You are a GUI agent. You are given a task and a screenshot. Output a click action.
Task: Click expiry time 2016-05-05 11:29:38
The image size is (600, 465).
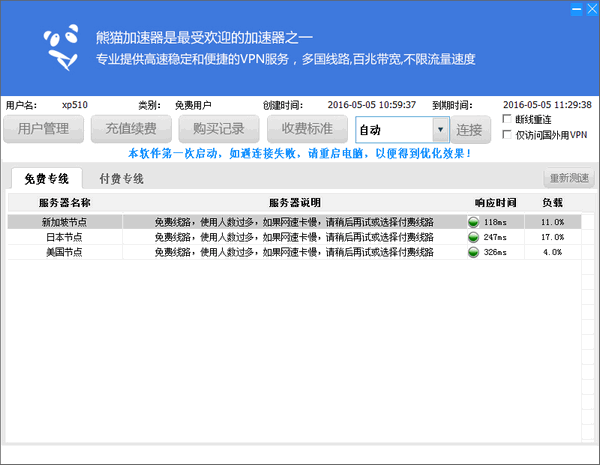(x=547, y=105)
